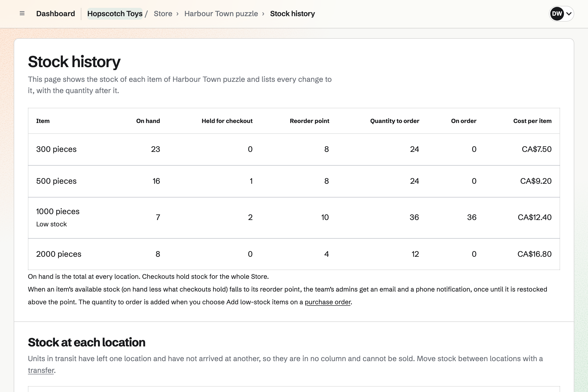This screenshot has height=392, width=588.
Task: Follow the purchase order link
Action: (x=328, y=302)
